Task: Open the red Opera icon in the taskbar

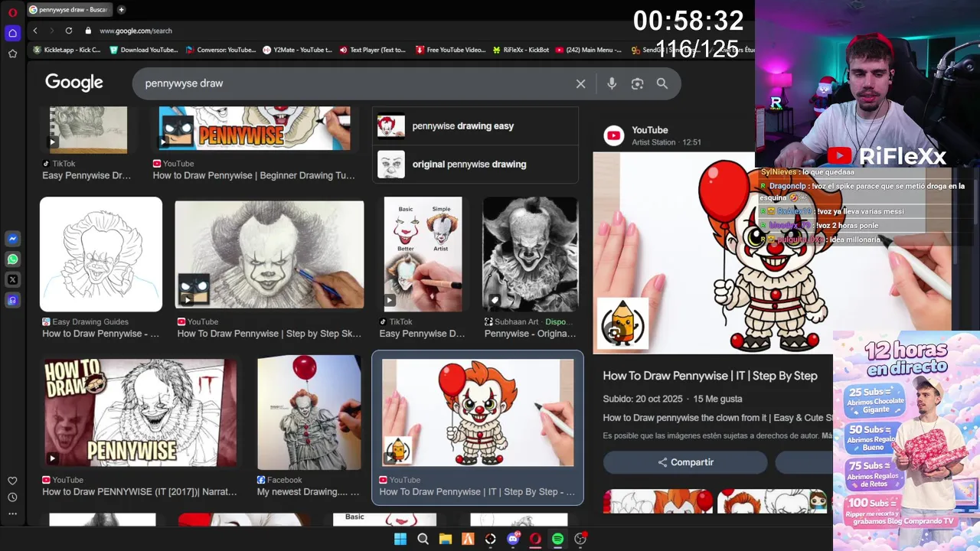Action: point(535,539)
